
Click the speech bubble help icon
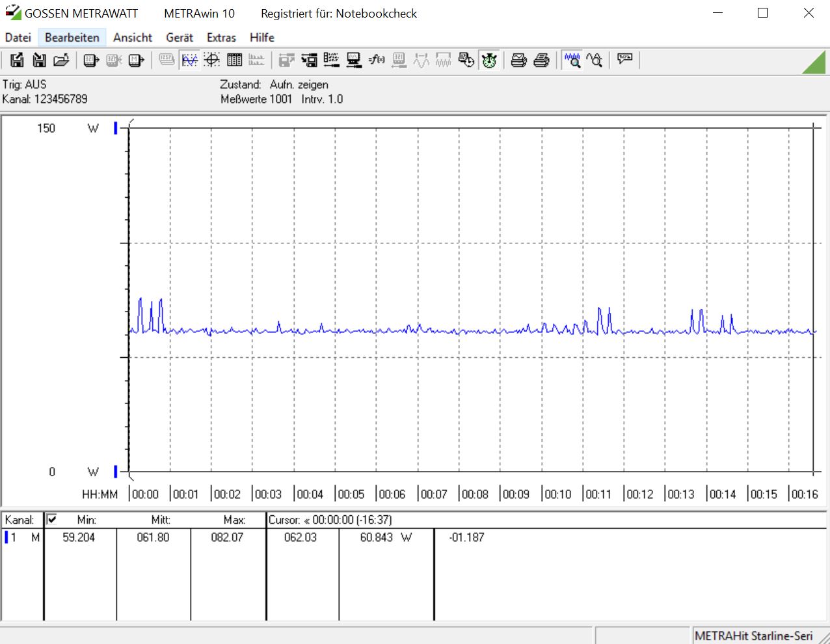coord(624,60)
